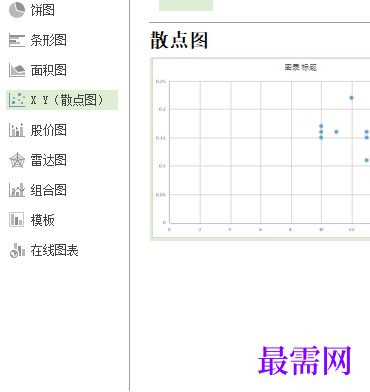Open the 条形图 chart category
The image size is (370, 392).
pyautogui.click(x=49, y=40)
